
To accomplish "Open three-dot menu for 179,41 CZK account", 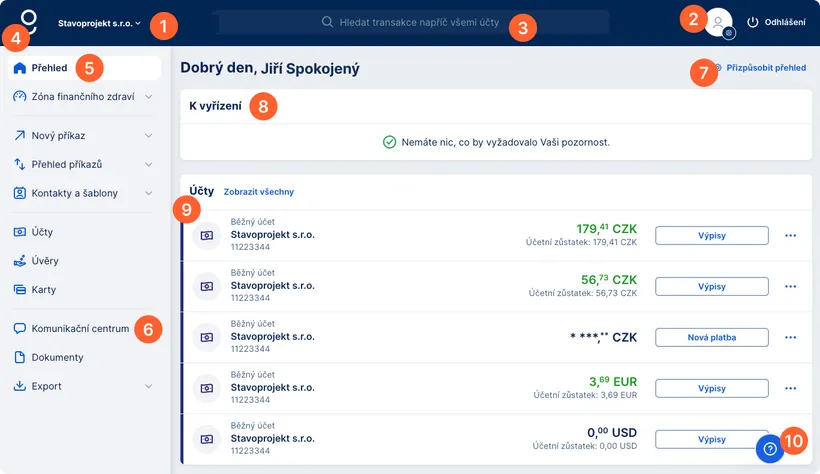I will 791,236.
